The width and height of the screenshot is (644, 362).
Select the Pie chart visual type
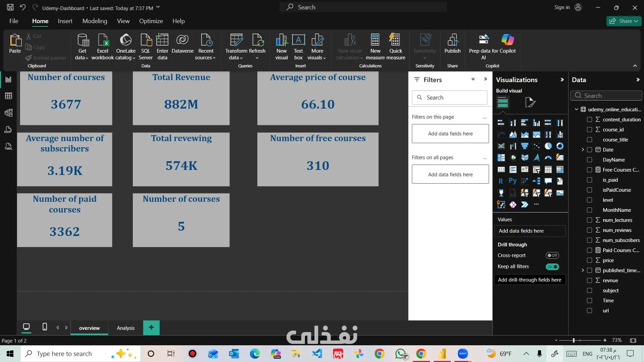coord(548,146)
